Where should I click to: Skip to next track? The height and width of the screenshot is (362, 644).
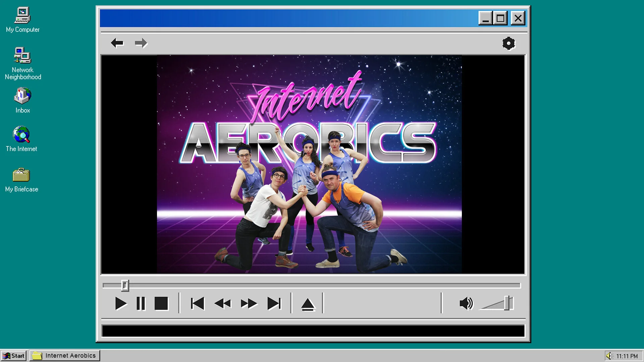click(x=274, y=304)
